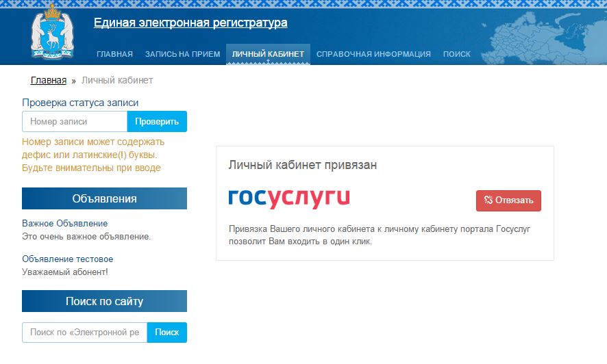
Task: Click the Проверка статуса записи heading
Action: (x=80, y=103)
